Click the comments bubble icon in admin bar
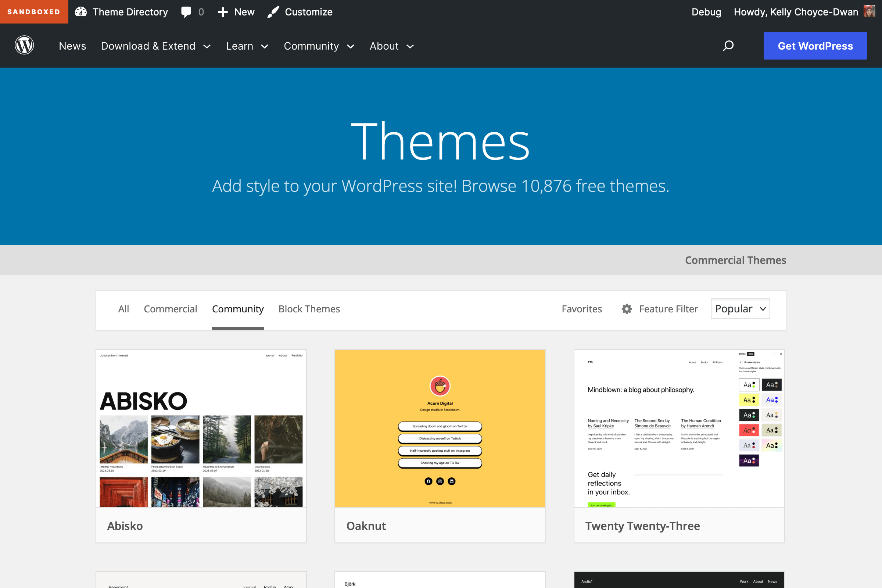This screenshot has height=588, width=882. [x=186, y=12]
